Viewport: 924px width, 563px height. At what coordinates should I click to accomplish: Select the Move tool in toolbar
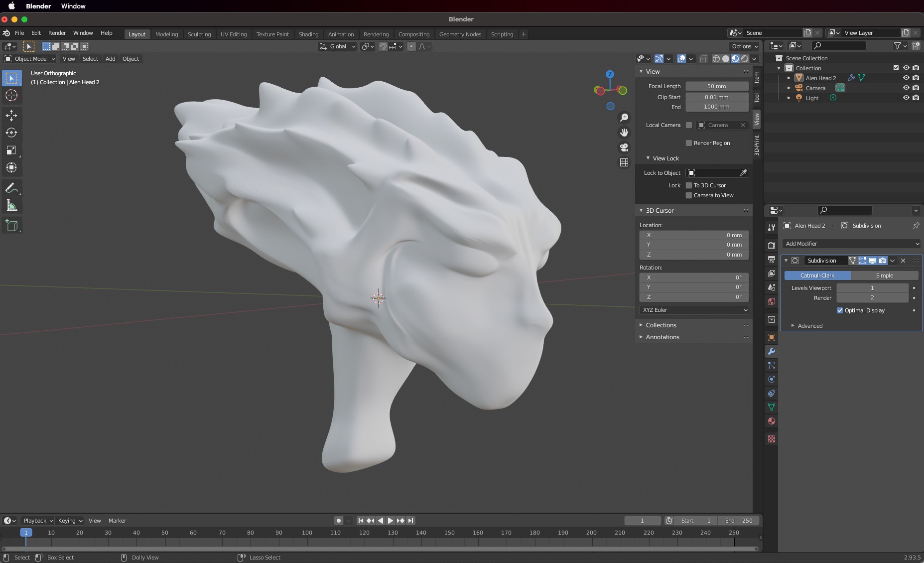[11, 116]
